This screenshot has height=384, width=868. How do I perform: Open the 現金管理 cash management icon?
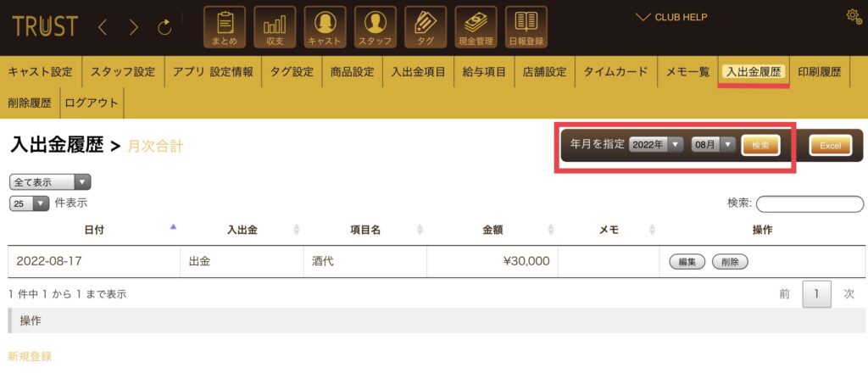point(476,26)
